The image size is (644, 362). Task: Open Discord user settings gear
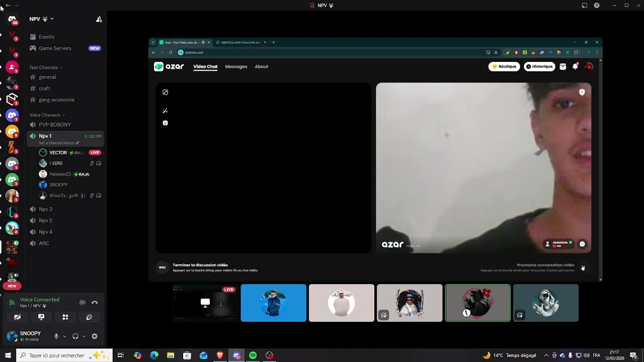pyautogui.click(x=95, y=336)
